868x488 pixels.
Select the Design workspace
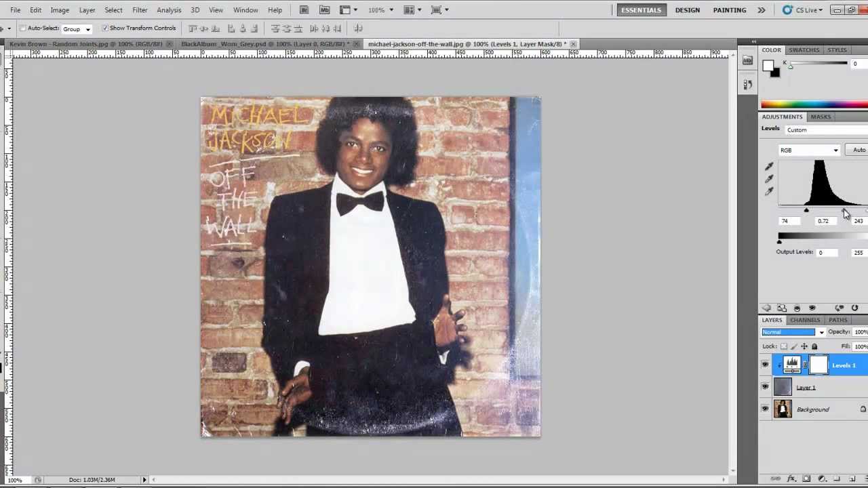[687, 10]
